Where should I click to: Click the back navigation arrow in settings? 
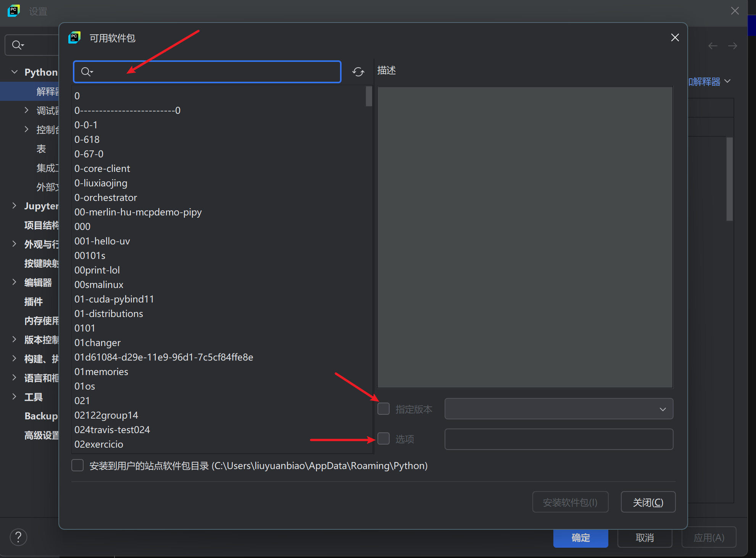coord(712,46)
